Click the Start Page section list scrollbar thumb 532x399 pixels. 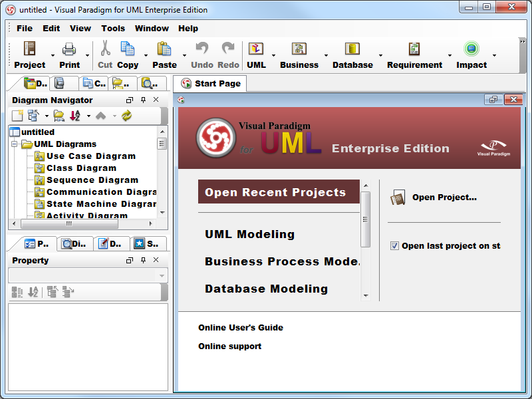pos(365,219)
